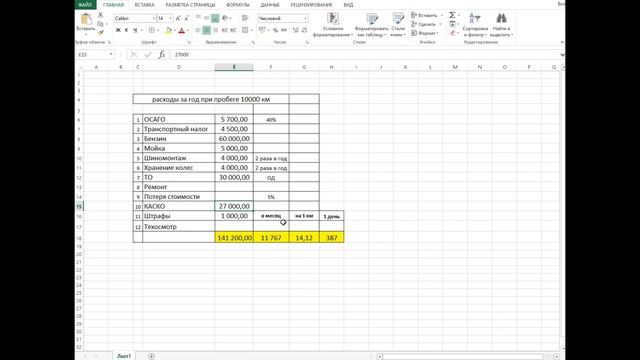Open the font size 14 dropdown
Image resolution: width=640 pixels, height=360 pixels.
tap(171, 18)
